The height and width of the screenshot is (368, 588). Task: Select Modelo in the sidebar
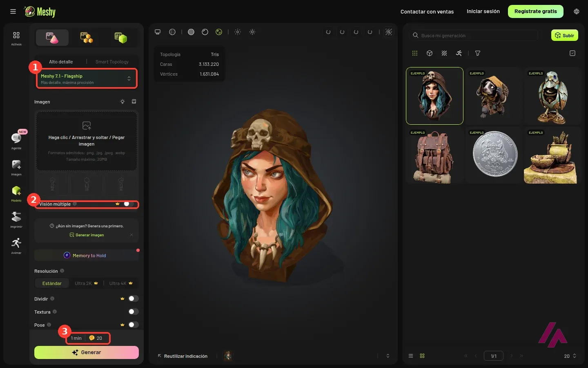[x=16, y=194]
